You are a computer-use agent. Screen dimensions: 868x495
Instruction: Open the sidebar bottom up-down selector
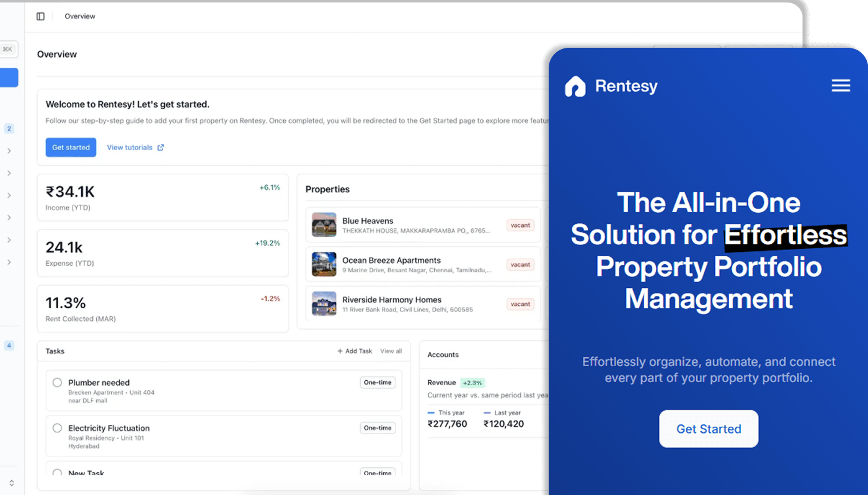pos(11,483)
